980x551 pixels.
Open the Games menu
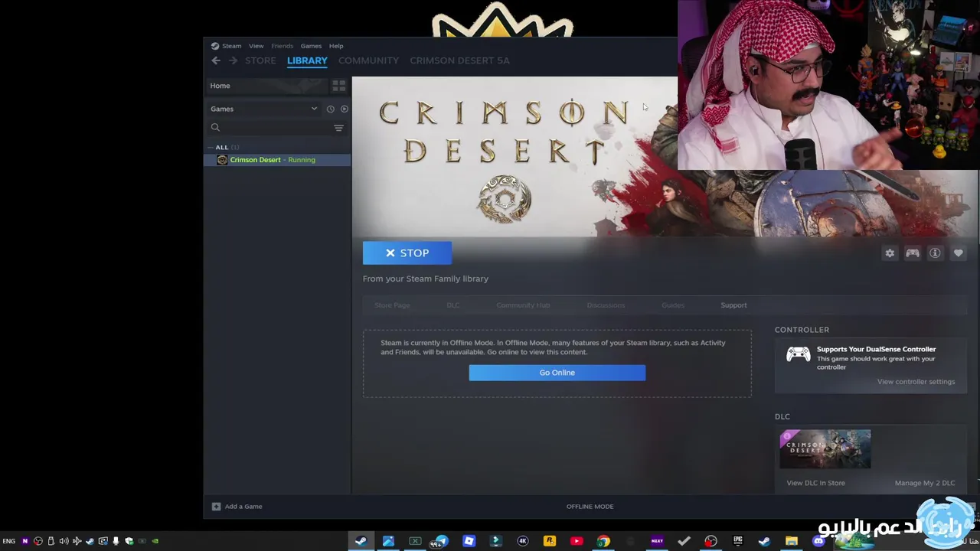coord(311,46)
